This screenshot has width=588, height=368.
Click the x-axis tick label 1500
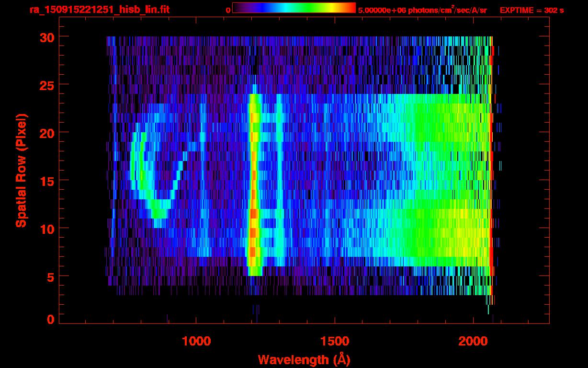point(335,341)
